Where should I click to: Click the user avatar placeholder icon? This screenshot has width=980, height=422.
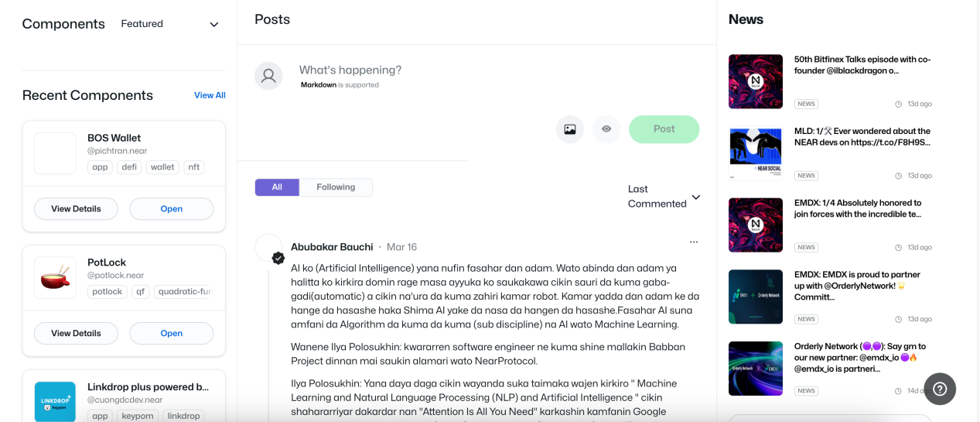pyautogui.click(x=268, y=76)
